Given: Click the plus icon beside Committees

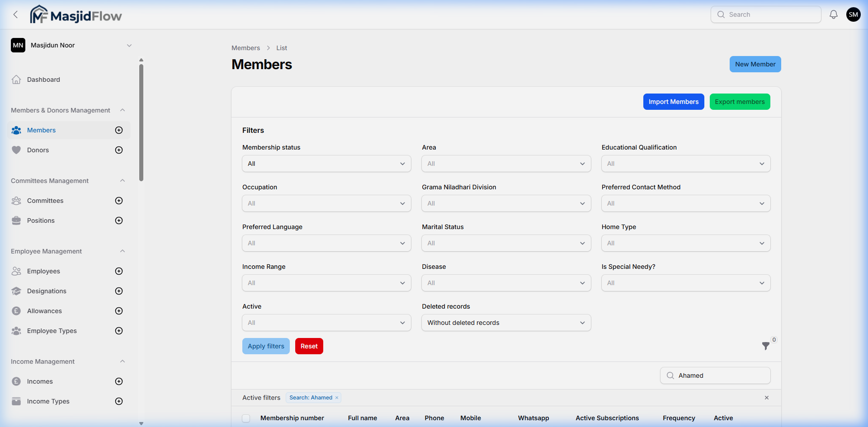Looking at the screenshot, I should (118, 201).
